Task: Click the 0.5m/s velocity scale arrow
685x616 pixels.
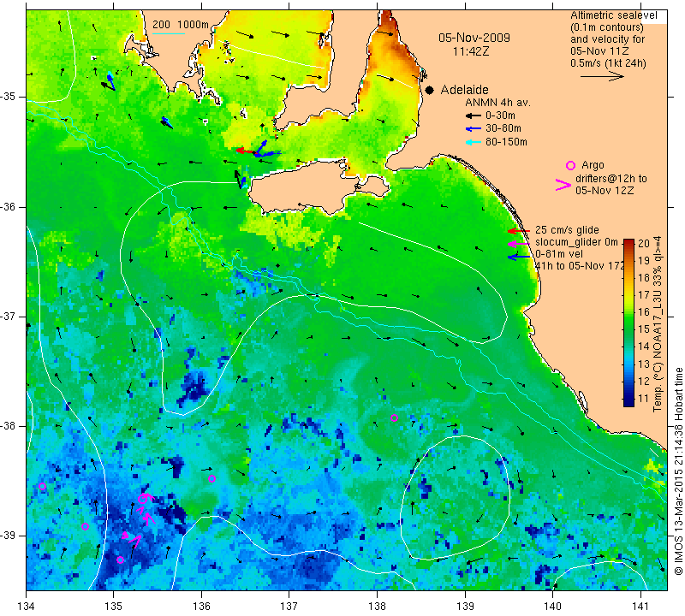Action: tap(602, 76)
